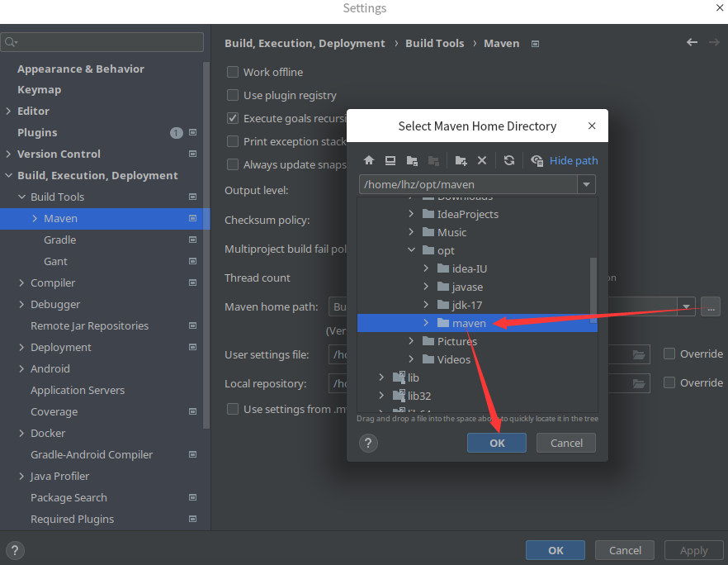The height and width of the screenshot is (565, 728).
Task: Click the project directory toolbar icon
Action: pyautogui.click(x=412, y=161)
